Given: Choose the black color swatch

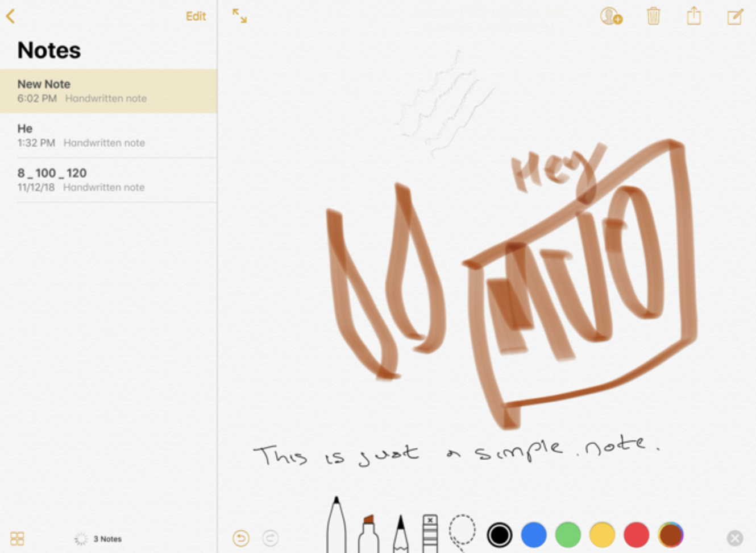Looking at the screenshot, I should [x=500, y=535].
